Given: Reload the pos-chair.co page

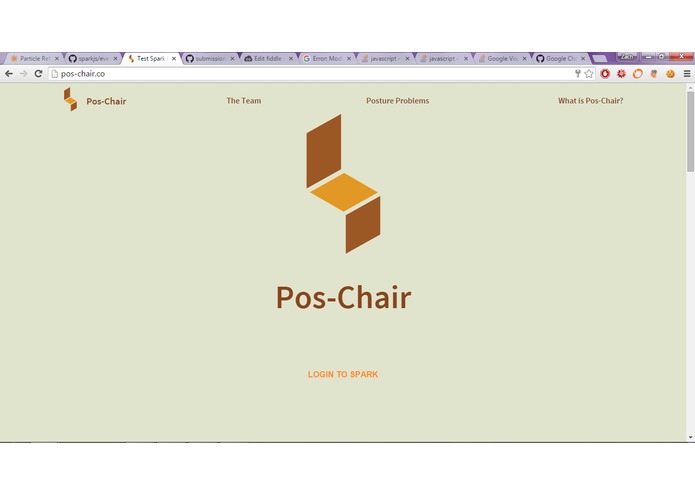Looking at the screenshot, I should click(38, 74).
